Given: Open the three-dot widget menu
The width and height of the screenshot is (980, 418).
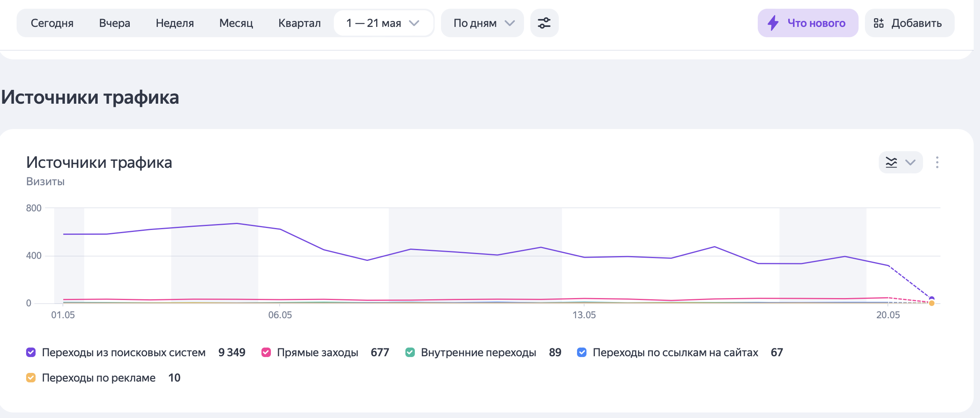Looking at the screenshot, I should point(937,162).
